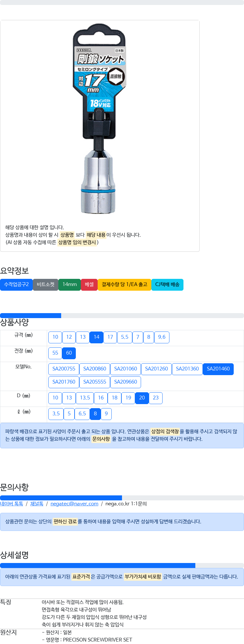Select model SA200755
This screenshot has width=244, height=644.
64,369
